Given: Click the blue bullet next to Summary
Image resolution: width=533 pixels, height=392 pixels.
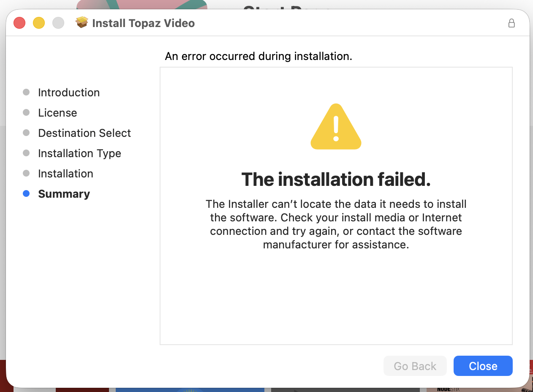Looking at the screenshot, I should click(26, 194).
